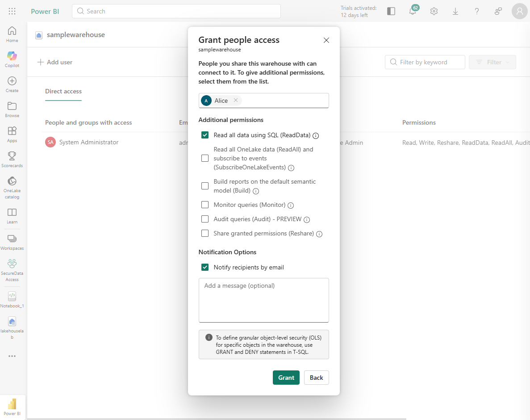Open Scorecards in the sidebar
The image size is (530, 420).
(12, 160)
